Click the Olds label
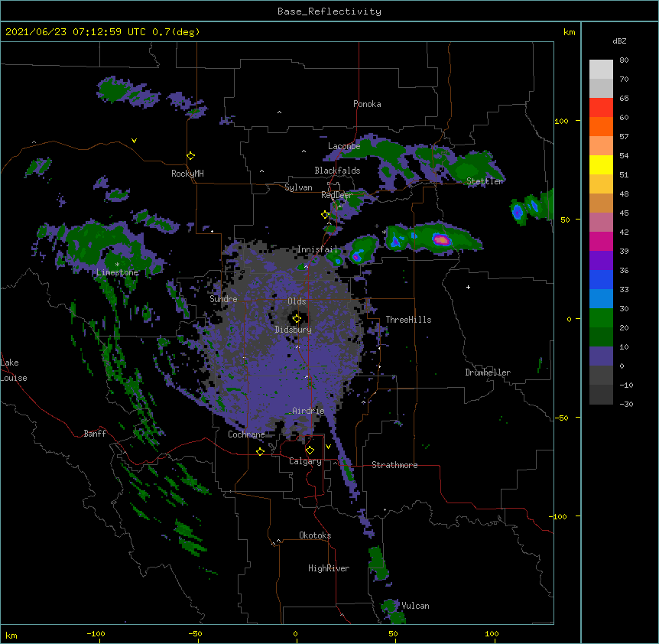Screen dimensions: 659x644 (297, 301)
